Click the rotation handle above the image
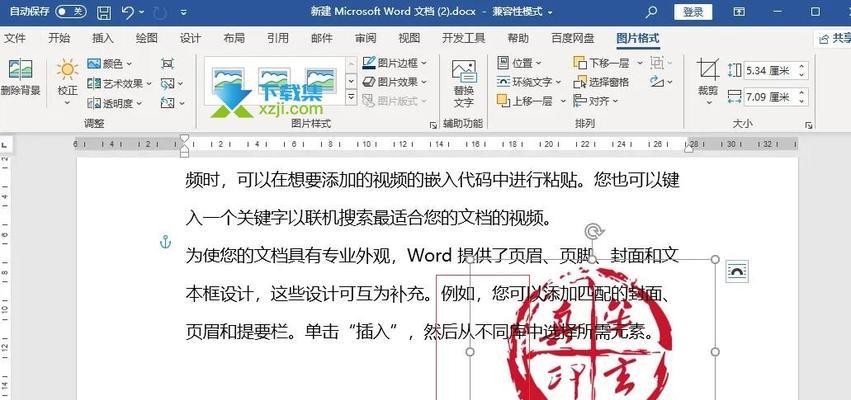851x400 pixels. [593, 232]
